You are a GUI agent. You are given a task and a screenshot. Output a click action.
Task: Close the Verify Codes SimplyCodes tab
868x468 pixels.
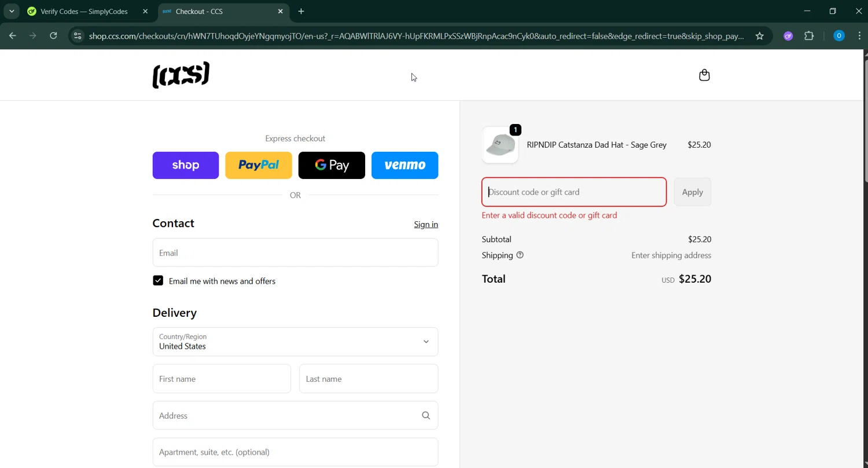click(145, 11)
